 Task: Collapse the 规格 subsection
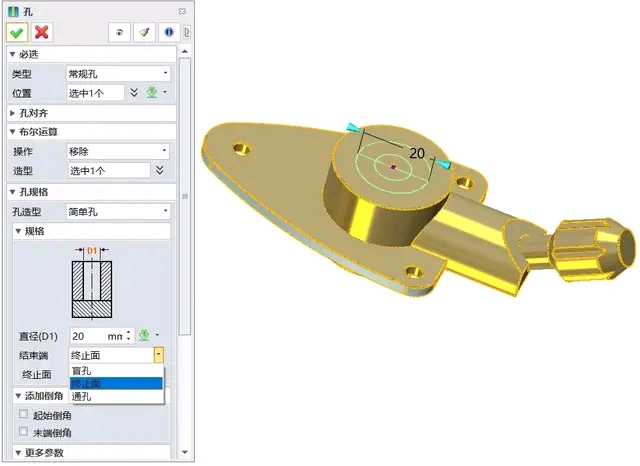[x=18, y=231]
